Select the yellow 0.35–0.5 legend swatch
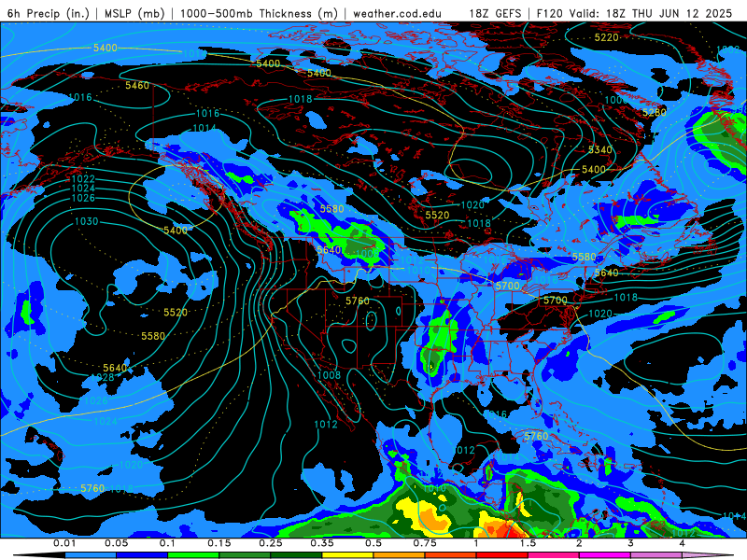 (x=347, y=555)
